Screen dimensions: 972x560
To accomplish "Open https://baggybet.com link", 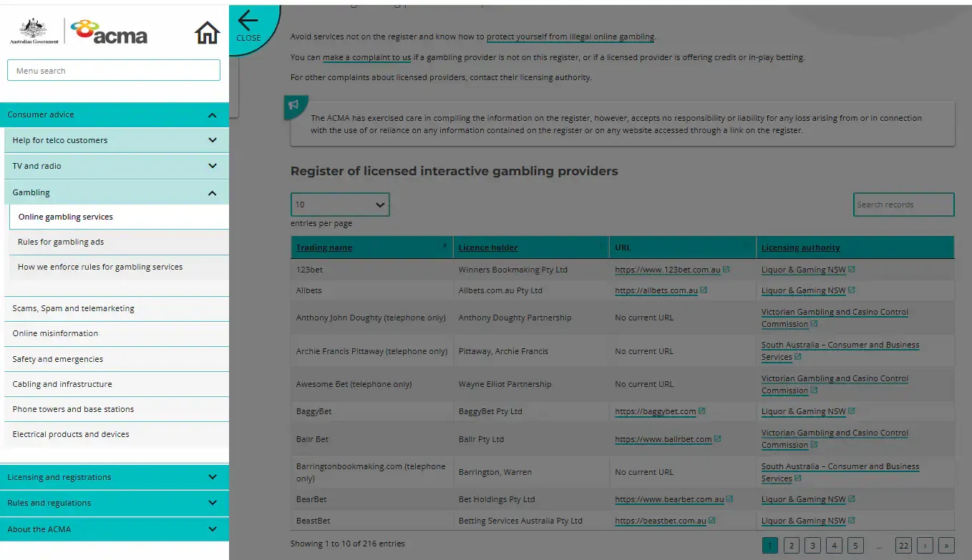I will point(655,411).
